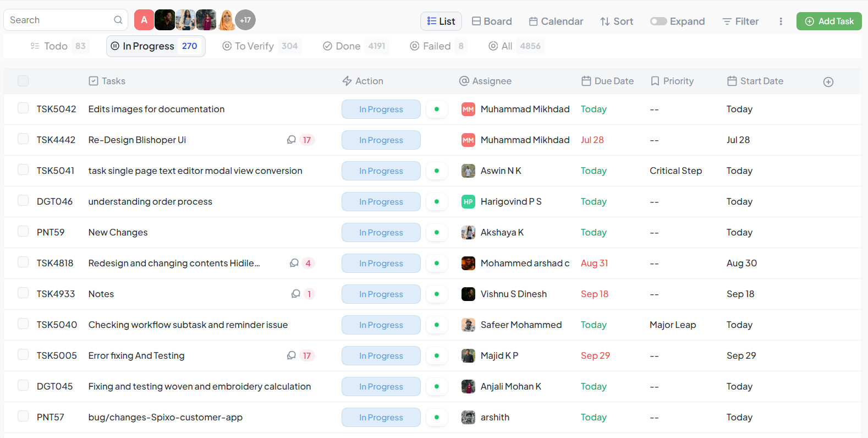This screenshot has height=438, width=868.
Task: Open comments on Error fixing And Testing
Action: [x=292, y=355]
